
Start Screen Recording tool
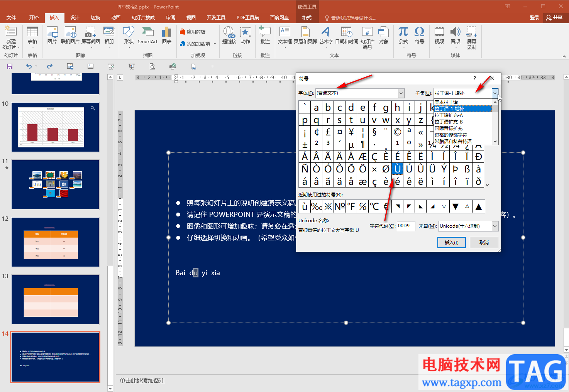click(472, 37)
